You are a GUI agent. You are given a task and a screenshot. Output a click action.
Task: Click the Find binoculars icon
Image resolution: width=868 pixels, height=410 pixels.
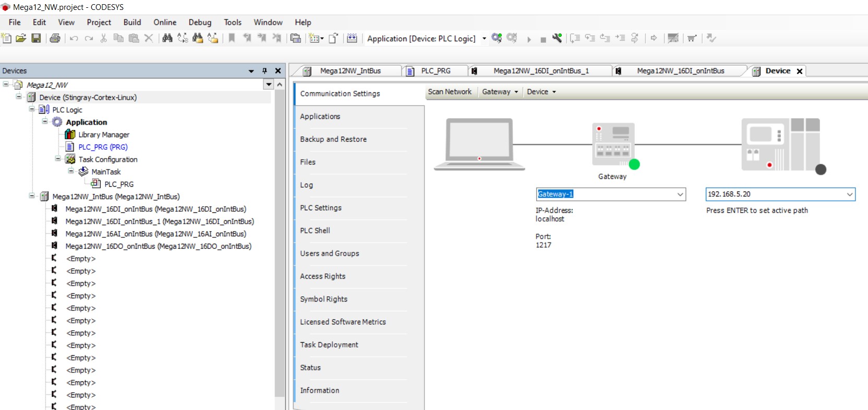(167, 38)
